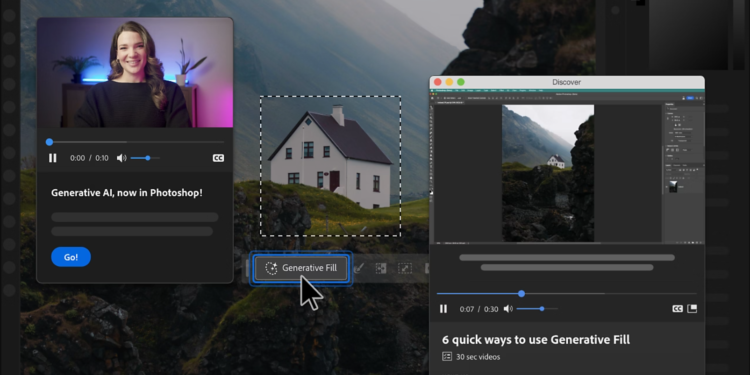Screen dimensions: 750x375
Task: Click the white house inside the selection
Action: click(331, 157)
